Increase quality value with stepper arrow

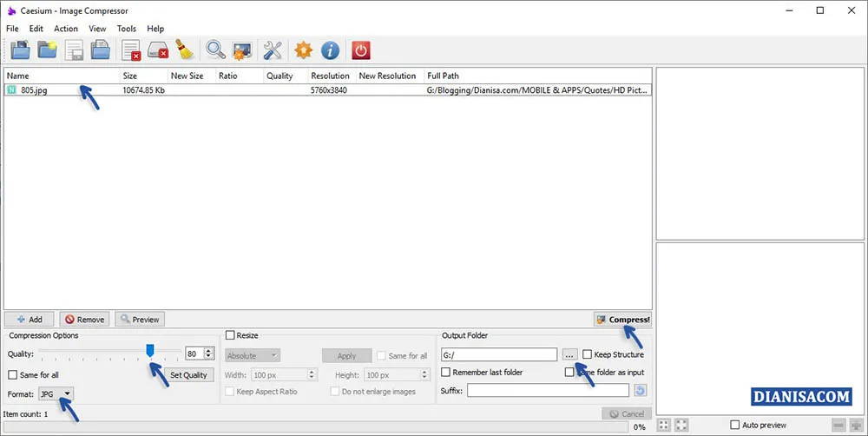[208, 351]
